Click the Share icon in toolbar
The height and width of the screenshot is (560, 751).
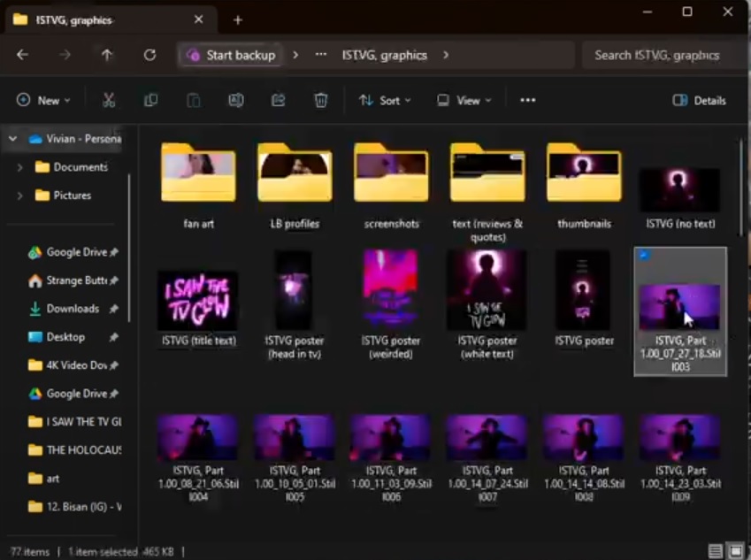coord(279,100)
